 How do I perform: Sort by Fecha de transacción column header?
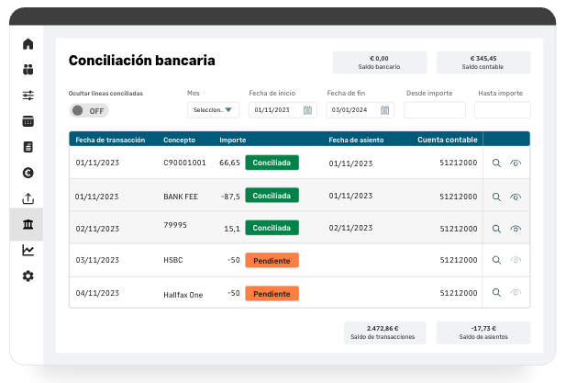click(110, 140)
